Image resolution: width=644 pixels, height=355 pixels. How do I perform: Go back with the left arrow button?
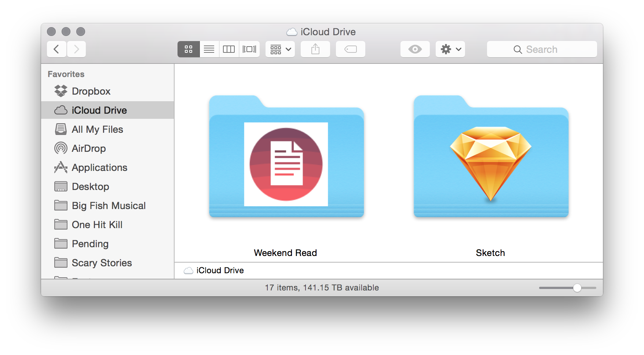click(56, 49)
